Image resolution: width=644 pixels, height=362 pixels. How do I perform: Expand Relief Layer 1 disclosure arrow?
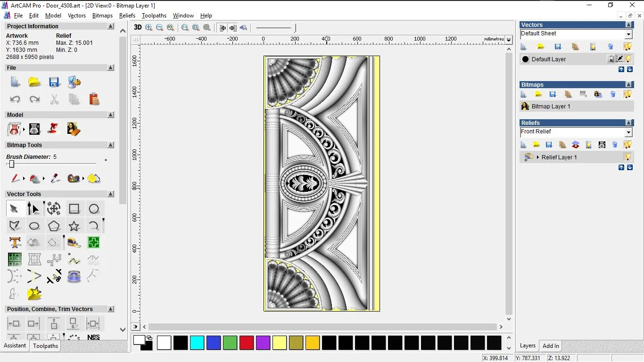pos(537,157)
